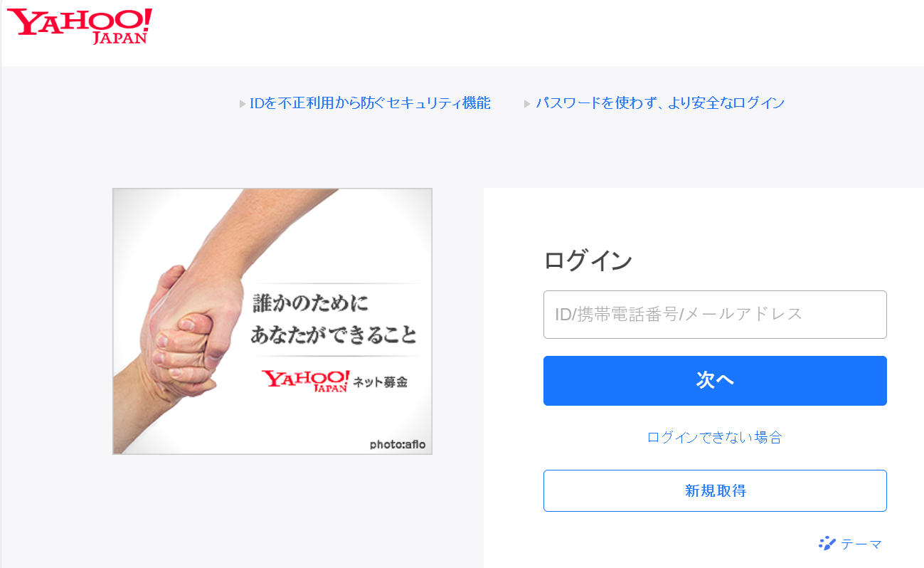Click the テーマ paint splash icon

coord(827,544)
